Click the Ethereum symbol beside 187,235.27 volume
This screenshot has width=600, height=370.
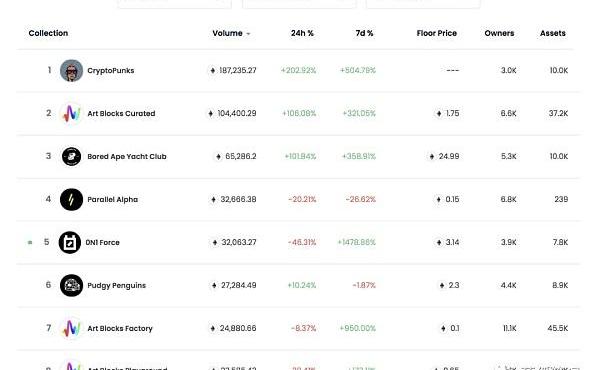pos(213,70)
